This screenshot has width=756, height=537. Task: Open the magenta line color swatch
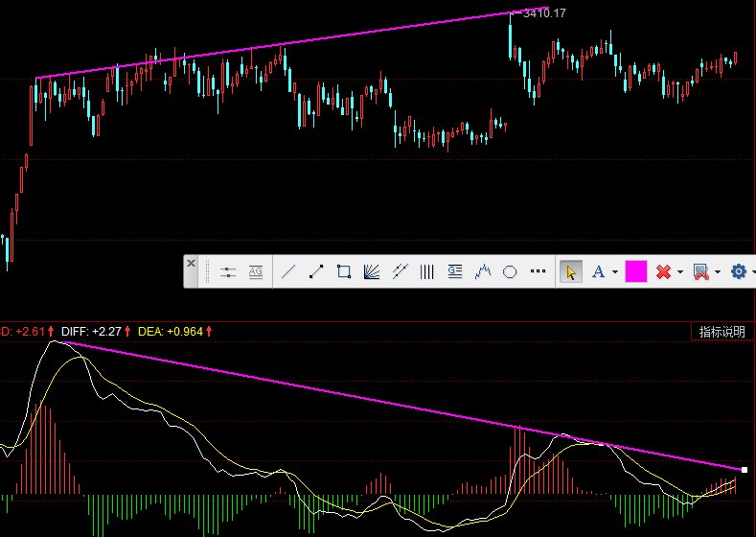point(636,272)
